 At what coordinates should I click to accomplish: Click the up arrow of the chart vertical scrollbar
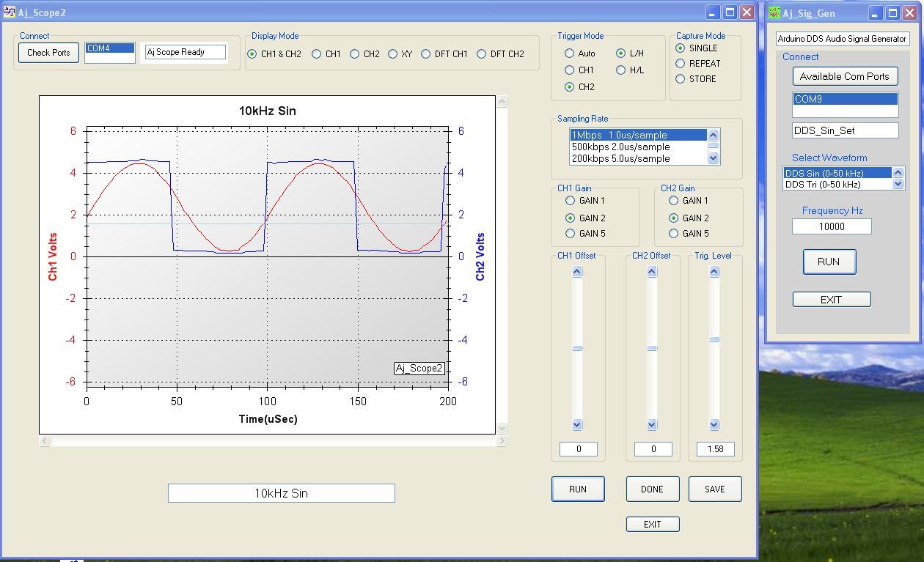pos(502,100)
